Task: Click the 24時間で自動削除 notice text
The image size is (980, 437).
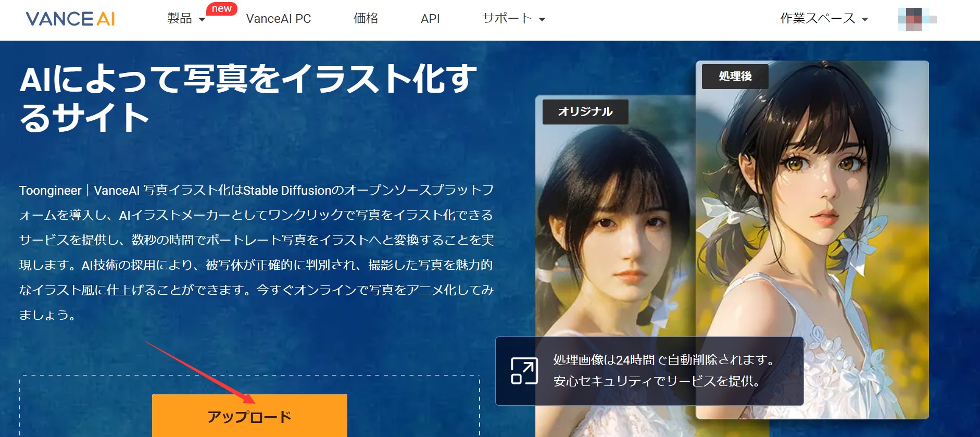Action: tap(664, 360)
